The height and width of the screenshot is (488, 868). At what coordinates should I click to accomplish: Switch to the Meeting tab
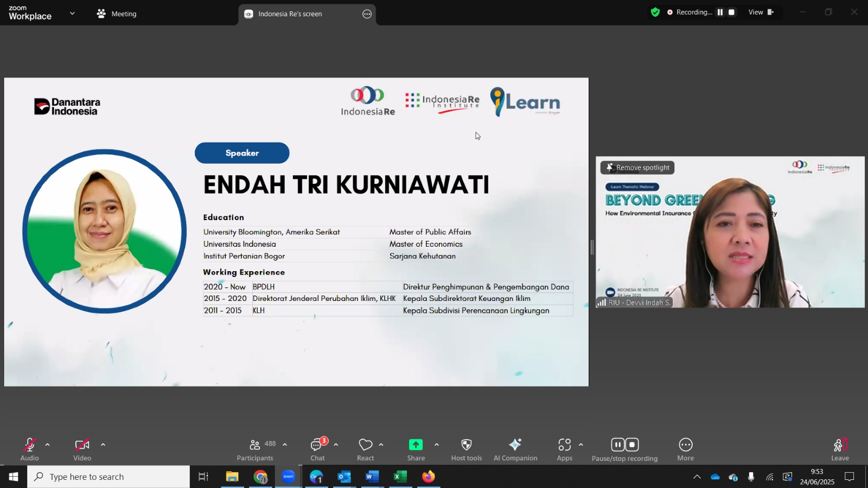pyautogui.click(x=117, y=14)
